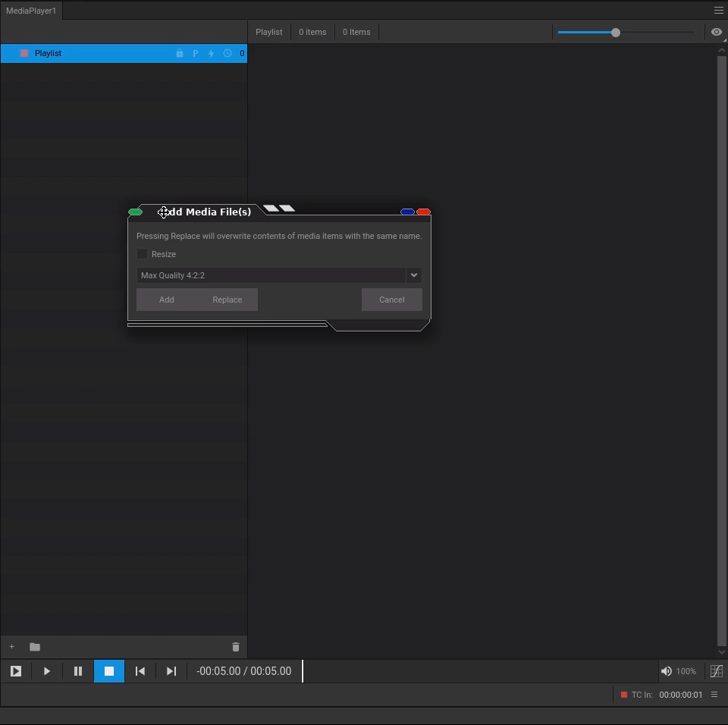The image size is (728, 725).
Task: Click the folder icon below playlist list
Action: pyautogui.click(x=35, y=646)
